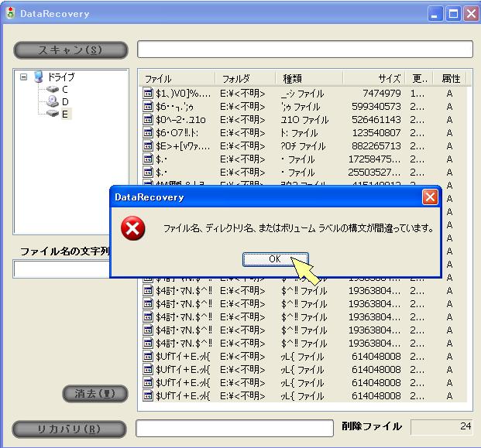The image size is (481, 448).
Task: Minimize the DataRecovery window
Action: coord(435,14)
